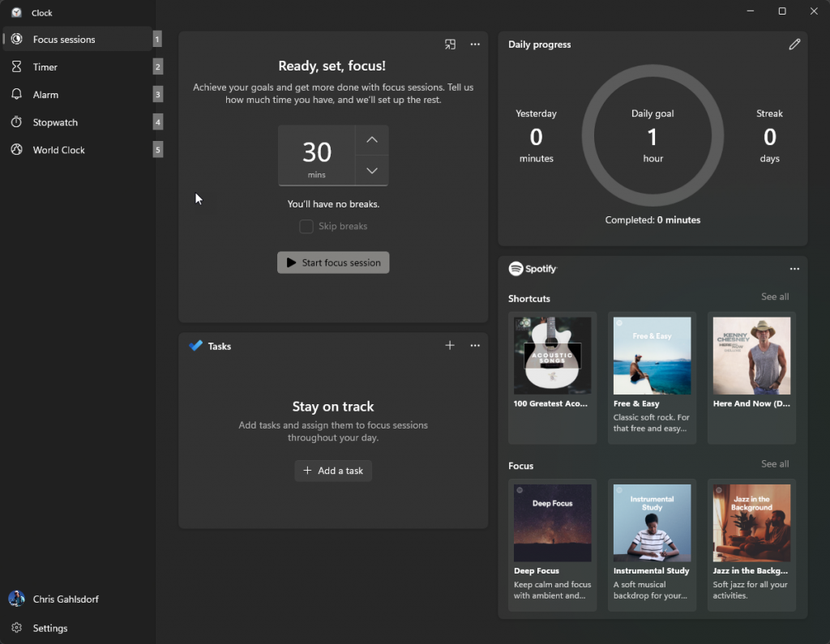Click the Add a task button
The height and width of the screenshot is (644, 830).
[333, 471]
